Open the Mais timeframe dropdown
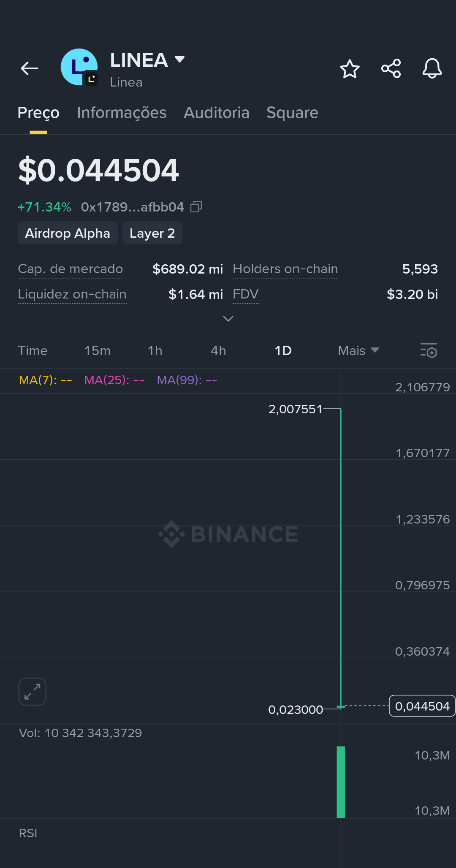The width and height of the screenshot is (456, 868). pyautogui.click(x=358, y=350)
